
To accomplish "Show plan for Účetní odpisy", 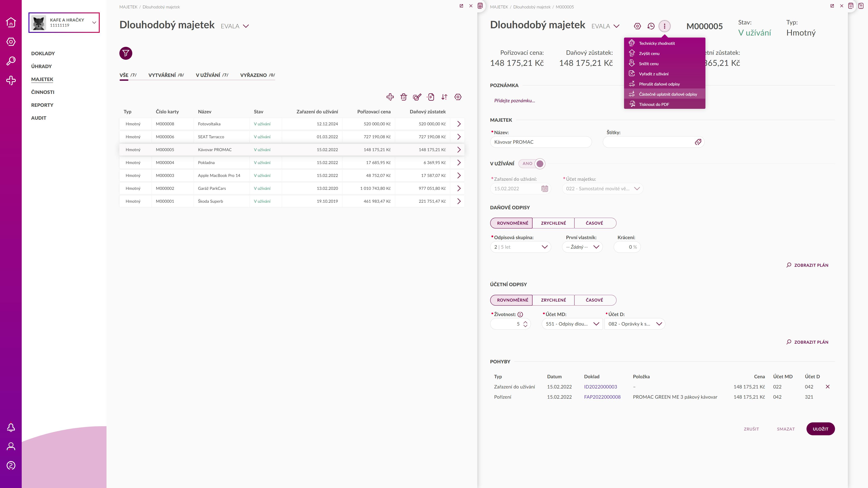I will (807, 342).
